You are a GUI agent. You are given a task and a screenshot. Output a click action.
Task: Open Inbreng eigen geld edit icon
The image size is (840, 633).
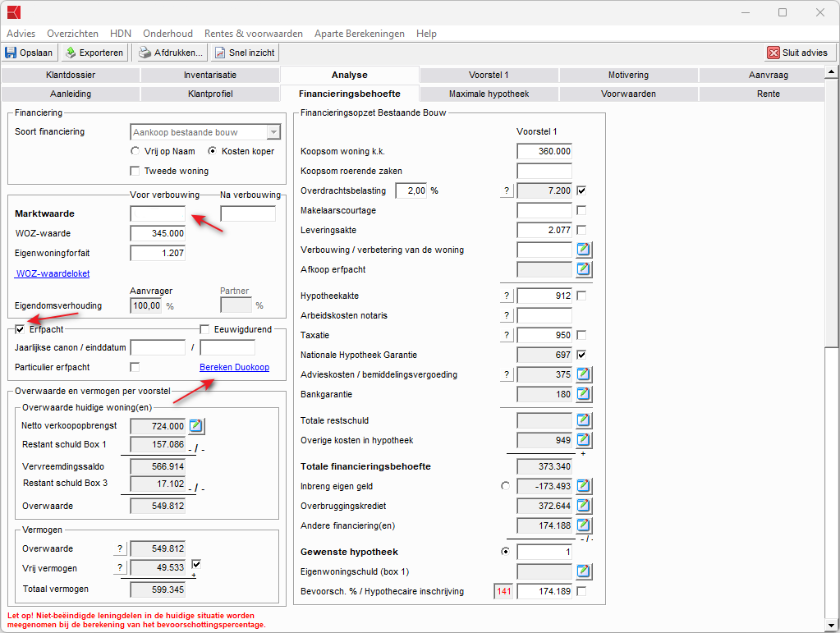[x=584, y=486]
